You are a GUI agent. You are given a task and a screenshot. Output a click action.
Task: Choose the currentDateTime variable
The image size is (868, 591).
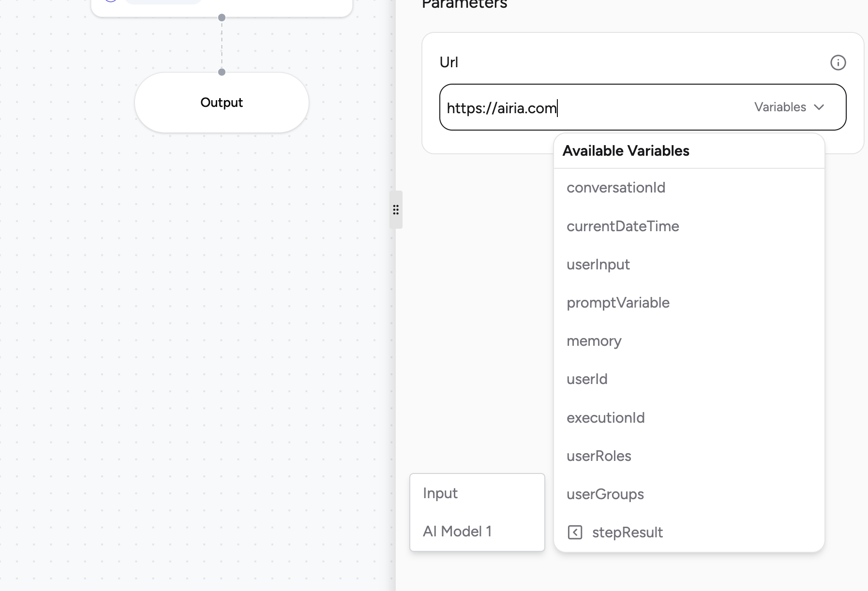(623, 226)
